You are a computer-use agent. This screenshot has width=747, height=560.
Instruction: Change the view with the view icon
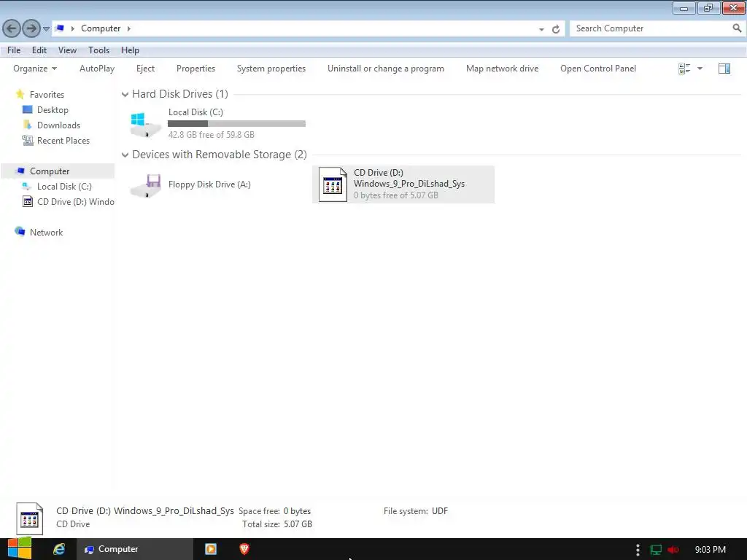(x=684, y=69)
